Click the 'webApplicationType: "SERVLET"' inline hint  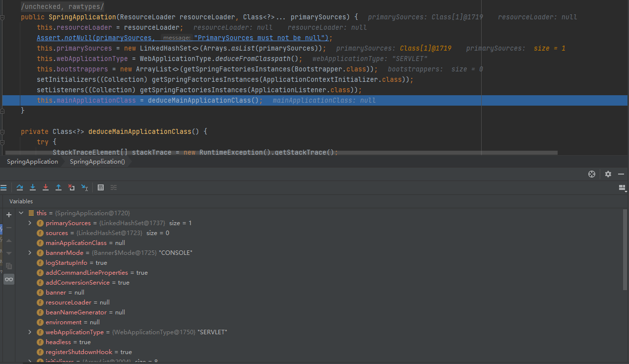click(x=370, y=59)
